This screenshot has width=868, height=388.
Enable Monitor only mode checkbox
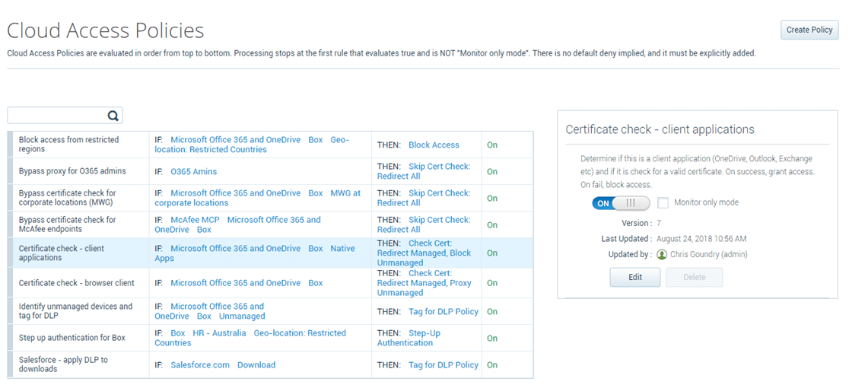pos(663,203)
